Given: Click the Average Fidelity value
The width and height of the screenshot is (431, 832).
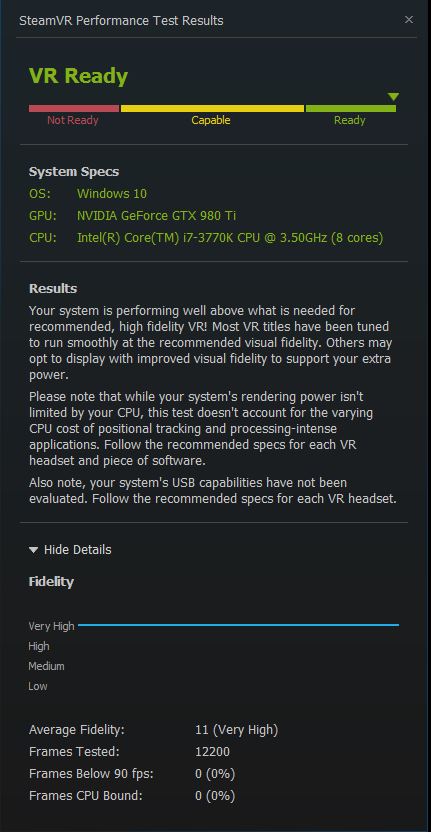Looking at the screenshot, I should click(237, 730).
